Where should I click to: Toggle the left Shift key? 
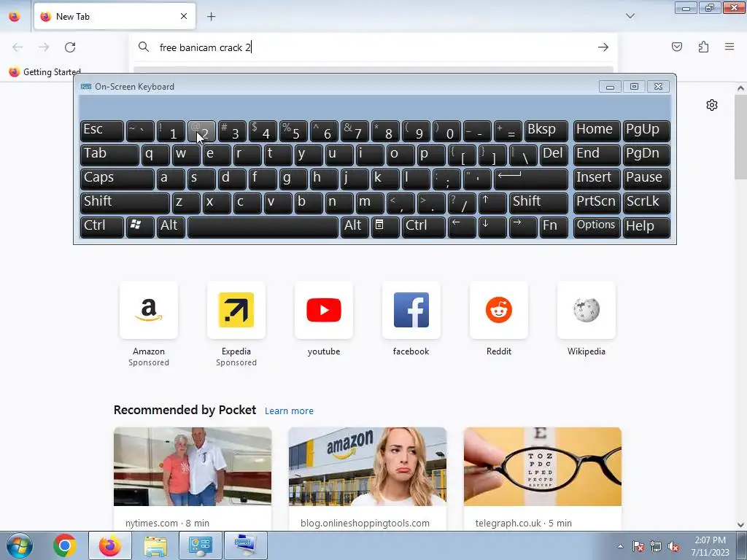(125, 203)
